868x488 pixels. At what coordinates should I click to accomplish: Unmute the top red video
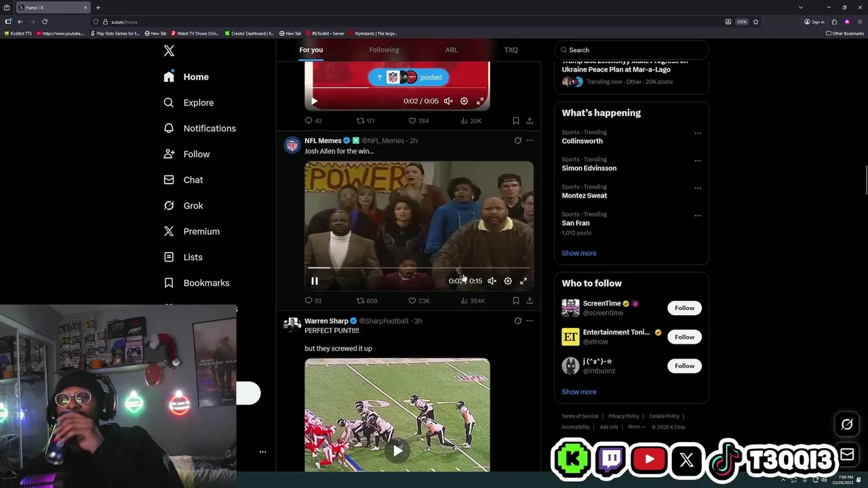coord(448,101)
